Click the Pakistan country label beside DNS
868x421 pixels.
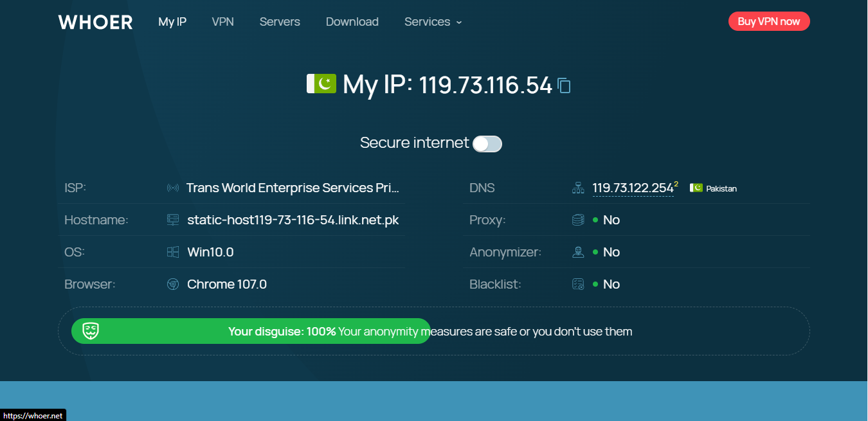721,188
